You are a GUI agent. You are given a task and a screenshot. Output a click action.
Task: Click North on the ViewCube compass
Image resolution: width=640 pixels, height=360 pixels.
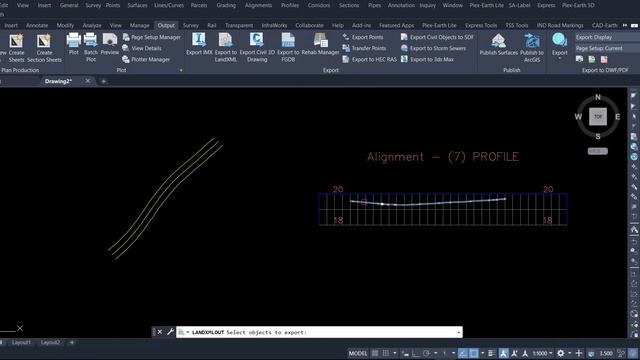pos(598,97)
